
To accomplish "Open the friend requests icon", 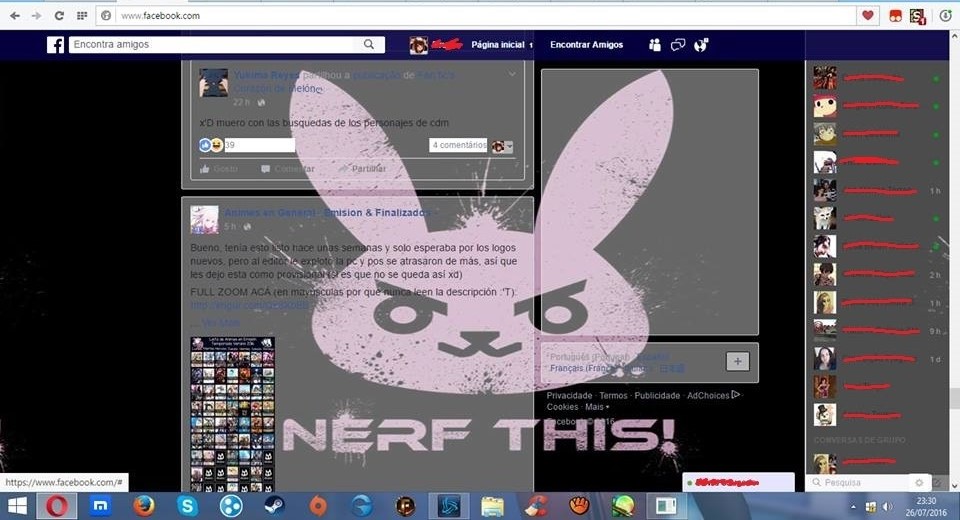I will (654, 45).
